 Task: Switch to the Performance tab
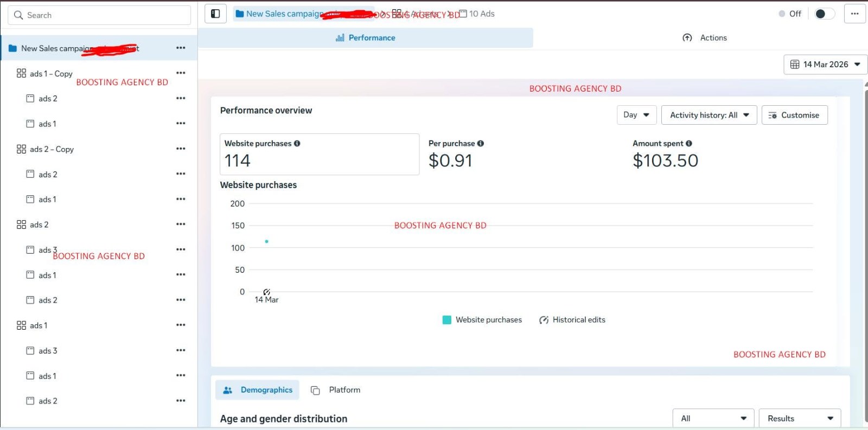pyautogui.click(x=366, y=37)
